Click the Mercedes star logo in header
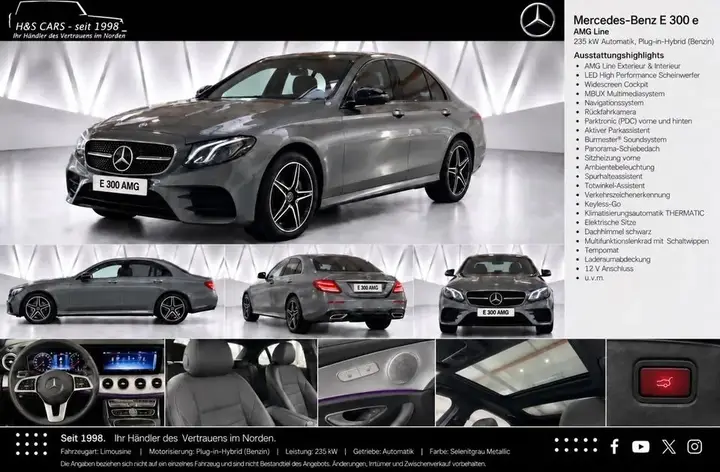This screenshot has height=472, width=720. click(537, 20)
